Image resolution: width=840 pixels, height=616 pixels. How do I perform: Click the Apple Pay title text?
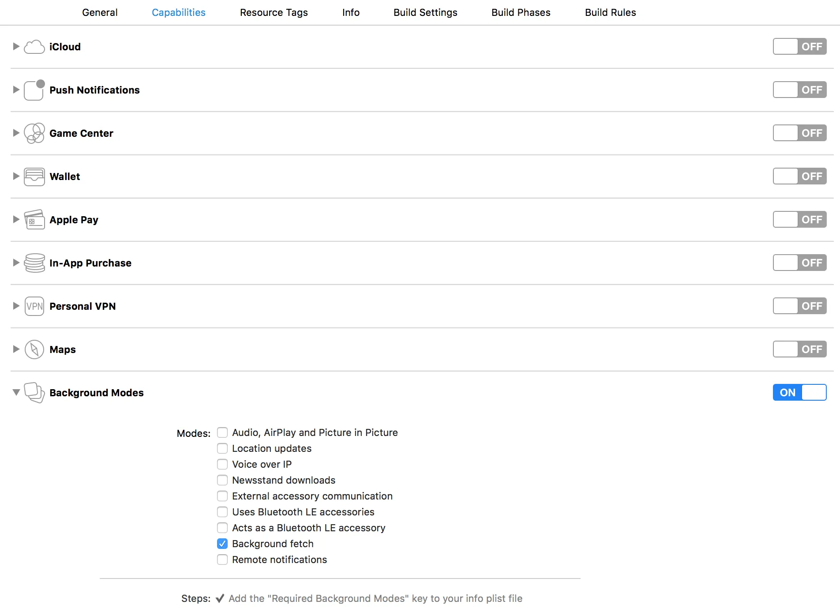(74, 220)
